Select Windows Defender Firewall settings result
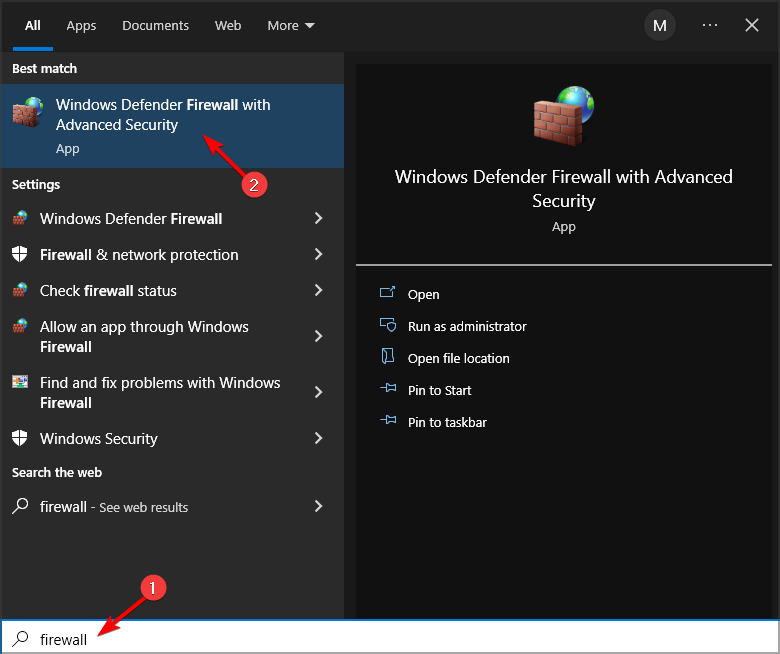Image resolution: width=780 pixels, height=654 pixels. click(x=172, y=218)
